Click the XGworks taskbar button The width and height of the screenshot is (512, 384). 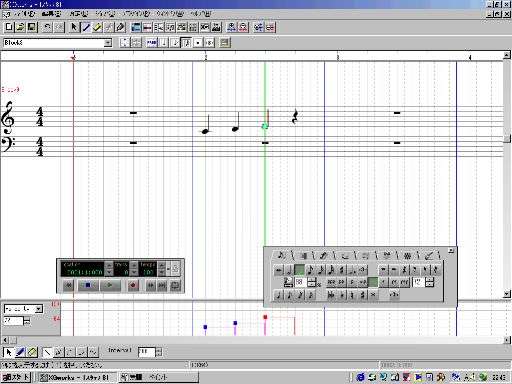76,377
